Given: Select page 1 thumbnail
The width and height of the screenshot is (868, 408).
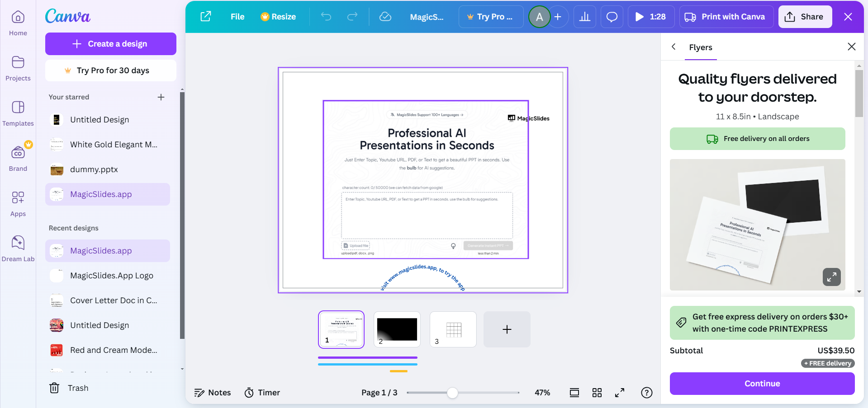Looking at the screenshot, I should coord(341,329).
